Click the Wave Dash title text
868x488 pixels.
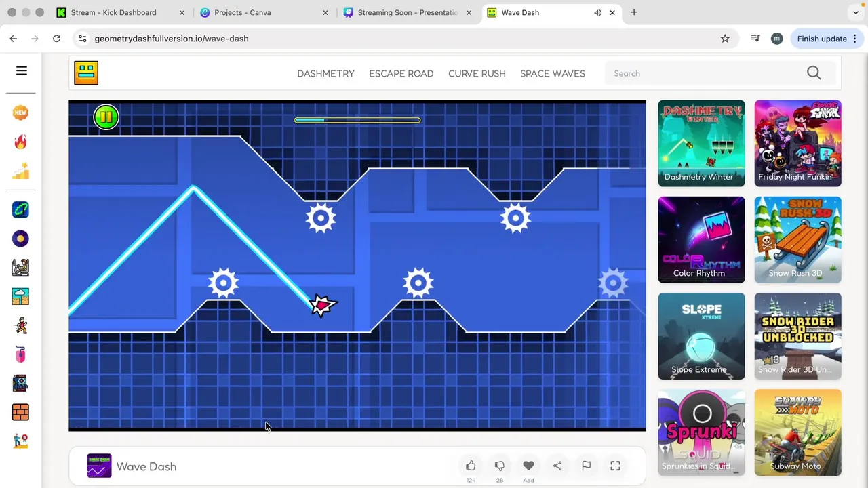146,466
